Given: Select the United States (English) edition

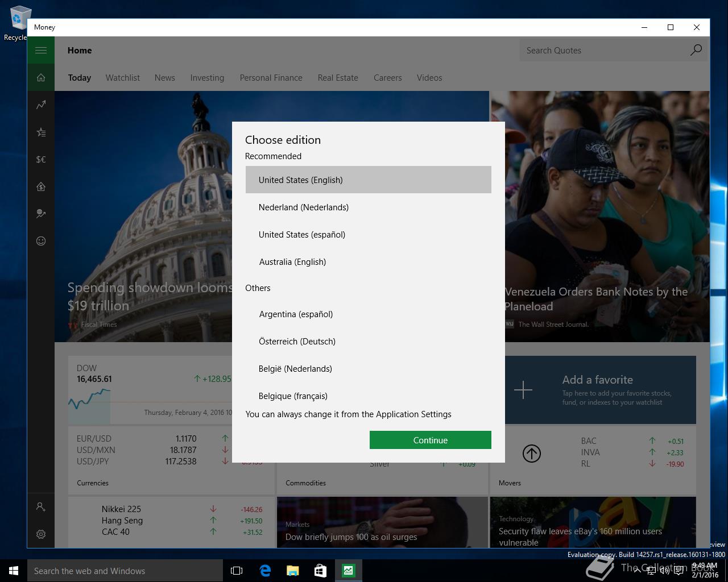Looking at the screenshot, I should coord(369,180).
